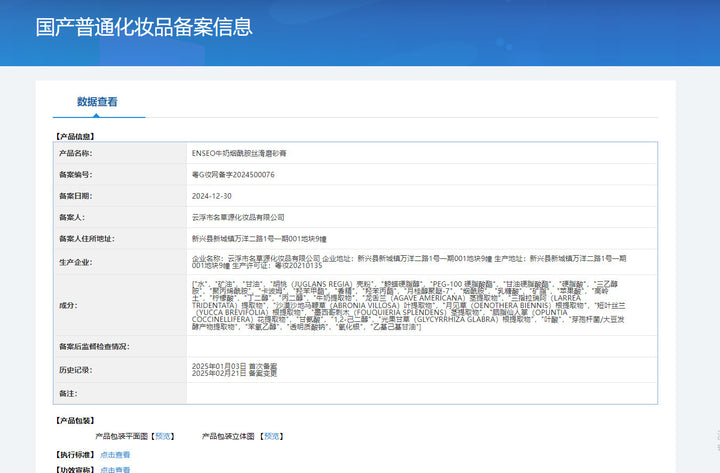Click the 成分 row label
This screenshot has height=473, width=720.
click(68, 305)
